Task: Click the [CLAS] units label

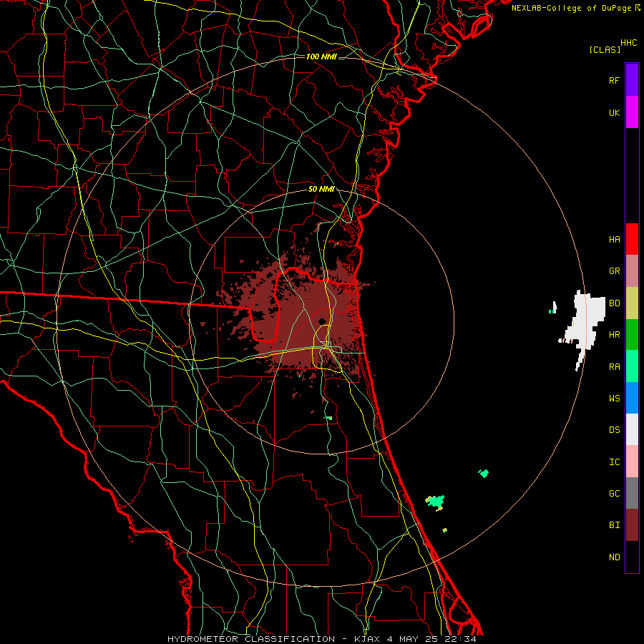Action: pyautogui.click(x=605, y=49)
